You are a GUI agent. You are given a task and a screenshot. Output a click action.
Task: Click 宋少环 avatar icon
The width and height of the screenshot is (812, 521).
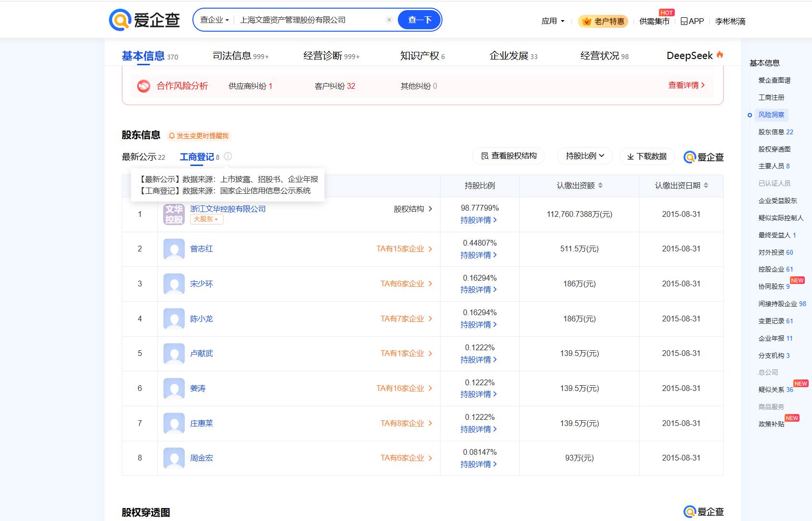174,284
